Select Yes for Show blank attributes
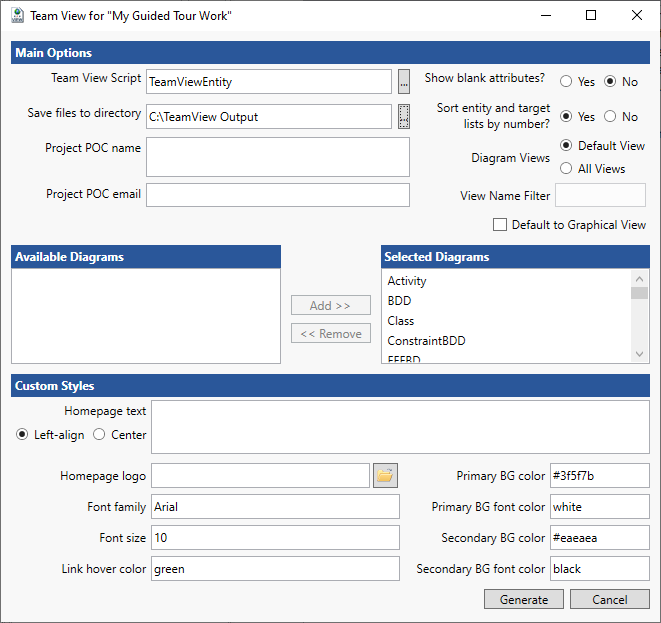Viewport: 661px width, 623px height. point(566,82)
